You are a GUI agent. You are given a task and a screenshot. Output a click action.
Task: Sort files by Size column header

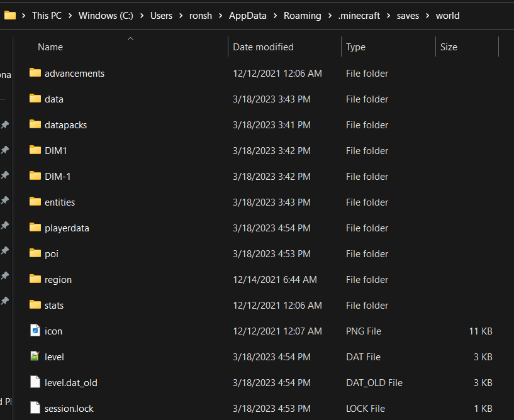449,47
